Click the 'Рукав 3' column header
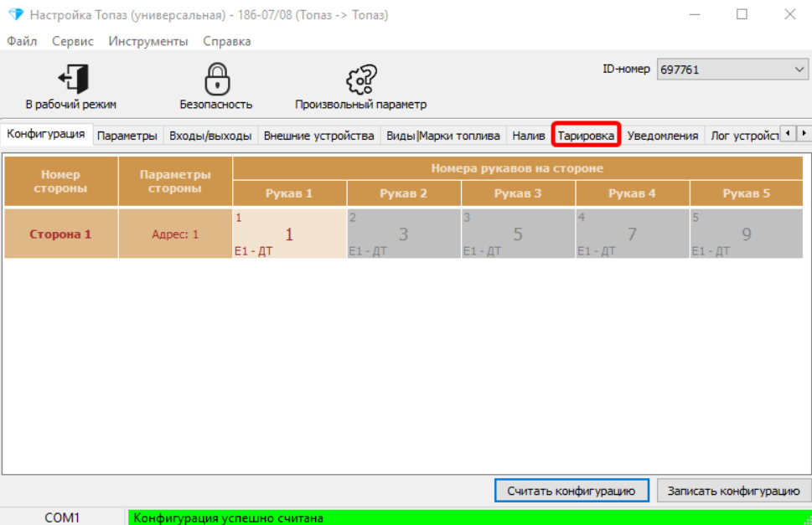Screen dimensions: 812x525 coord(518,193)
